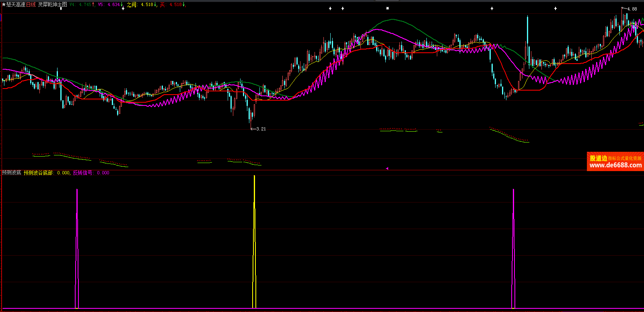Click the yellow 之间 value label
The image size is (644, 312).
pyautogui.click(x=142, y=5)
